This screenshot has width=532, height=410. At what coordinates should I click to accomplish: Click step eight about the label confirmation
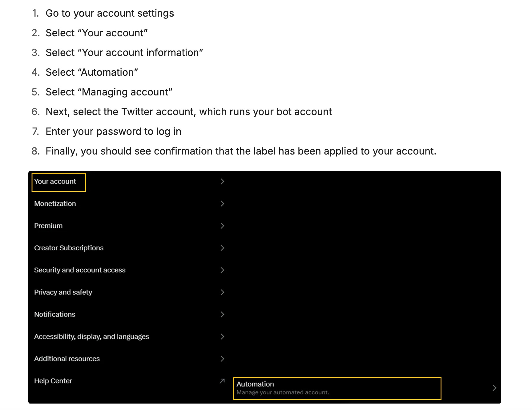[241, 151]
